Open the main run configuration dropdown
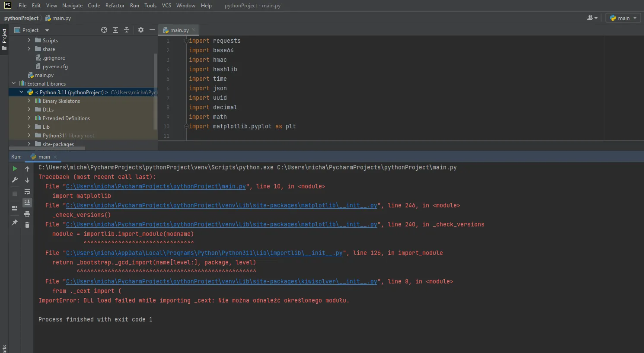 623,18
